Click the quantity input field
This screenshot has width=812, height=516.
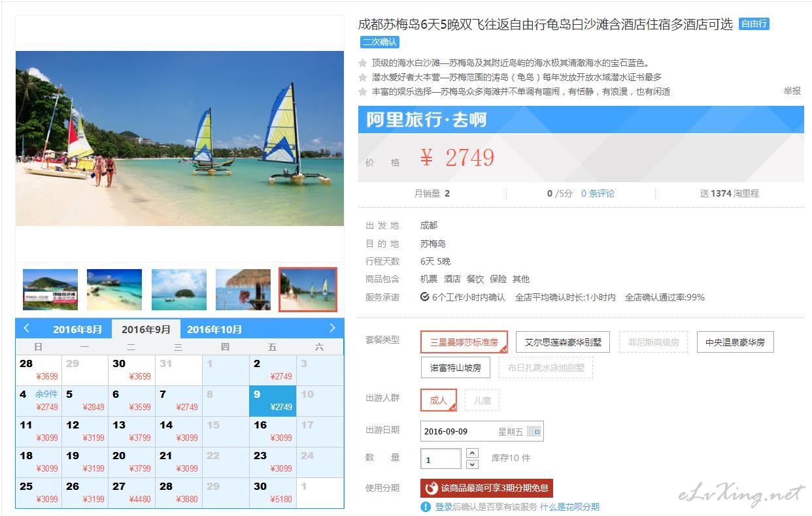pos(441,459)
